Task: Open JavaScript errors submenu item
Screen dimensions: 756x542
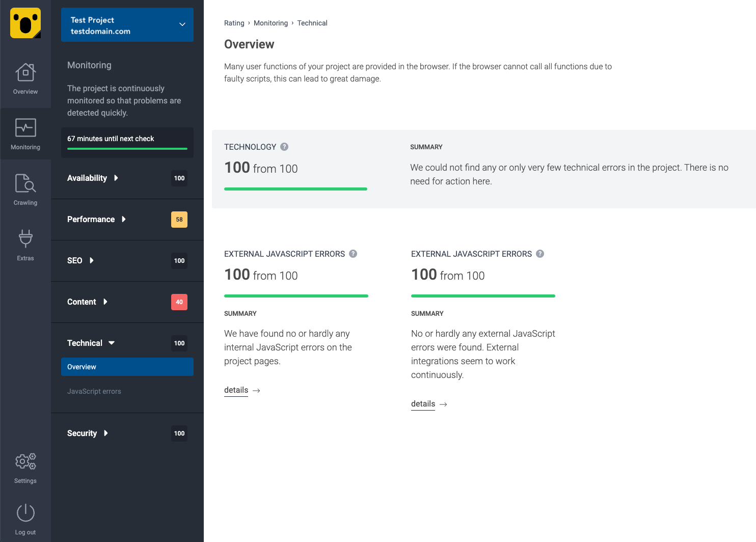Action: click(x=94, y=391)
